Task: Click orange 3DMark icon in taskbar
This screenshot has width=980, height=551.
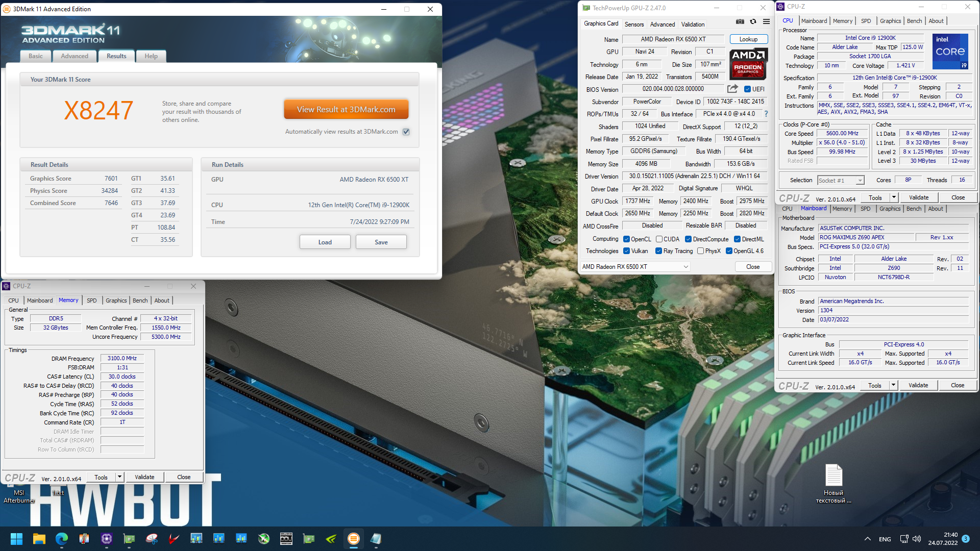Action: click(x=354, y=539)
